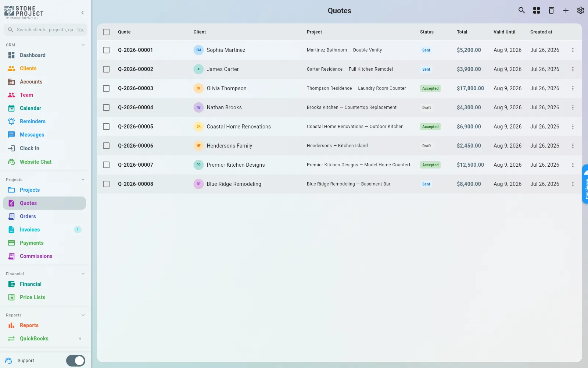Open kebab menu for Q-2026-00006
The height and width of the screenshot is (368, 588).
pos(573,146)
